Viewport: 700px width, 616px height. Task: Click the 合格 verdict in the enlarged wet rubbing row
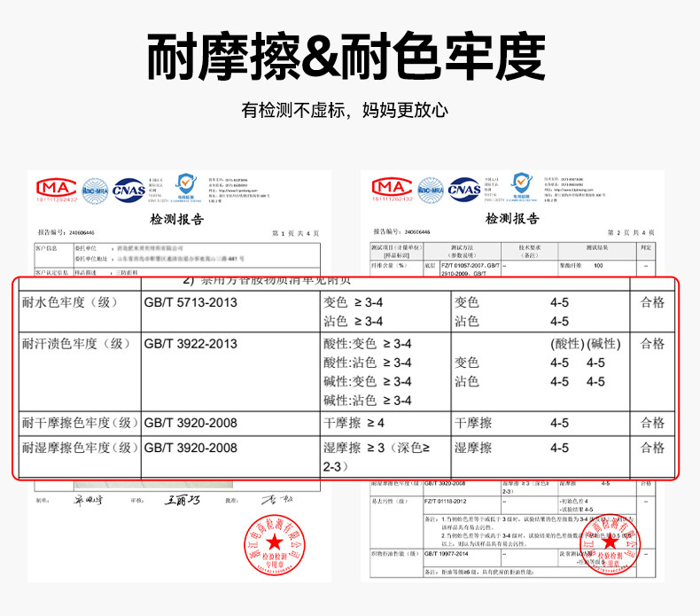(652, 448)
